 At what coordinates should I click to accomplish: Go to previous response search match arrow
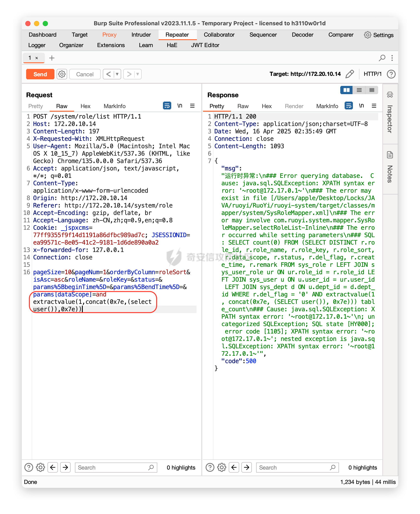pos(234,467)
